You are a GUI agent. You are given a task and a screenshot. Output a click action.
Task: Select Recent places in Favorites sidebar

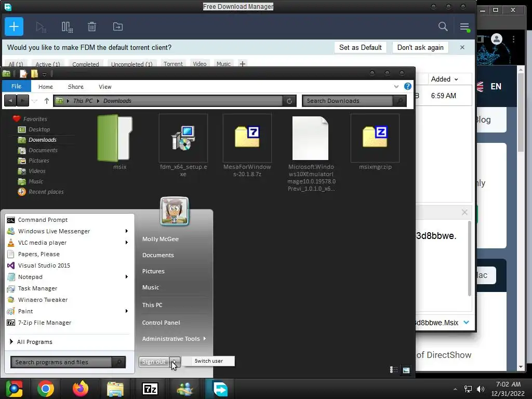[46, 192]
